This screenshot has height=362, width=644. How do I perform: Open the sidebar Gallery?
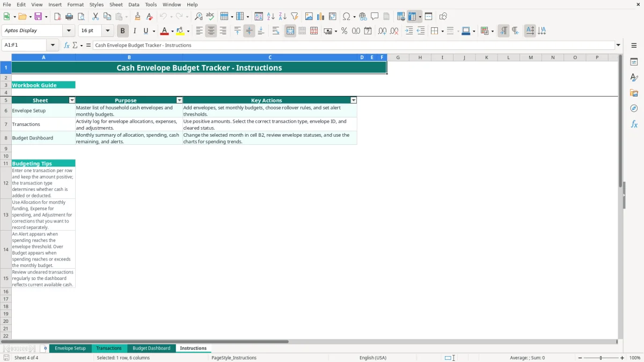pos(634,93)
